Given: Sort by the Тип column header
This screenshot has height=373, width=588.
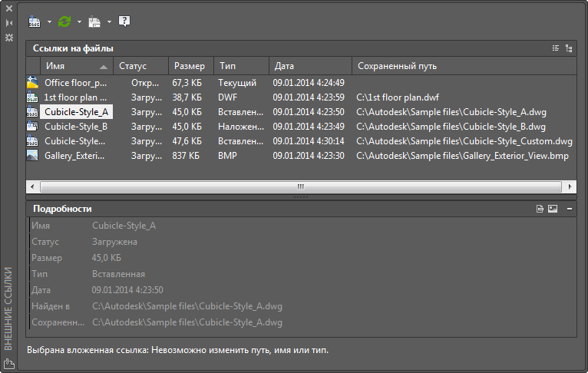Looking at the screenshot, I should click(x=242, y=66).
